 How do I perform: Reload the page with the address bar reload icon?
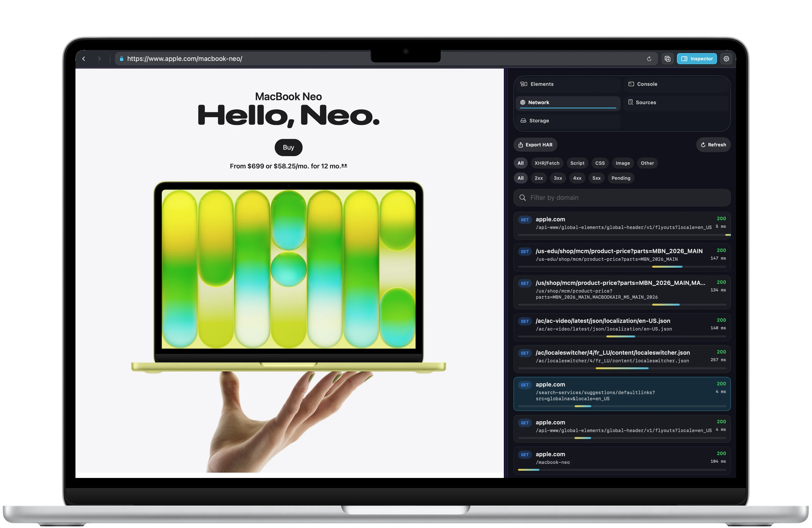(649, 59)
